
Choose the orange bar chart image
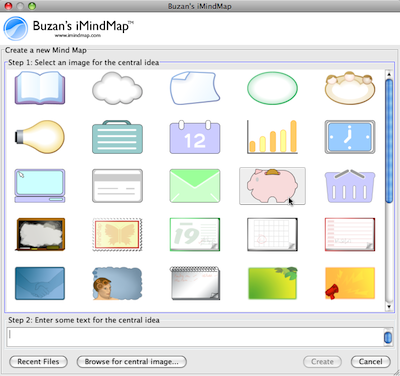point(272,137)
